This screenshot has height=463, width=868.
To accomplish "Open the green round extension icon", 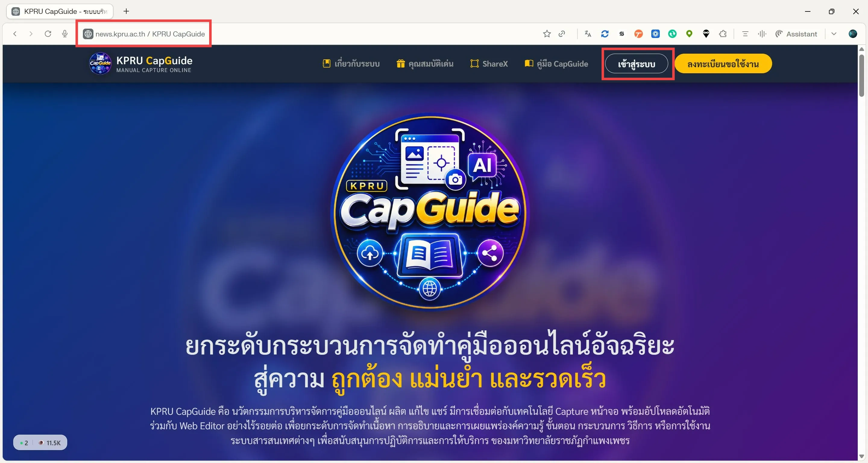I will [672, 34].
